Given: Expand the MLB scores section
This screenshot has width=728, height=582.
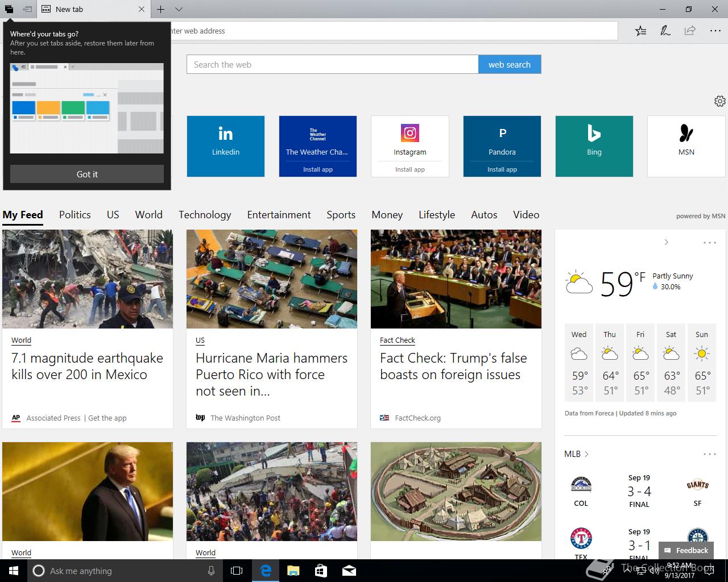Looking at the screenshot, I should [x=576, y=454].
